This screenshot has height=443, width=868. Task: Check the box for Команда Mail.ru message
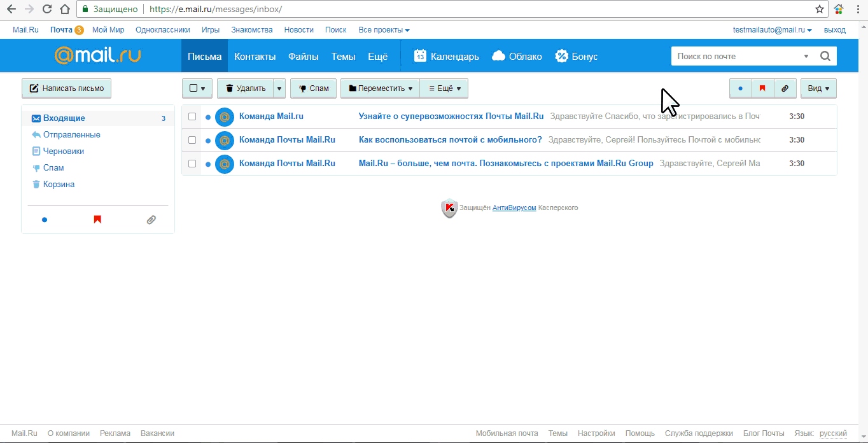point(192,116)
